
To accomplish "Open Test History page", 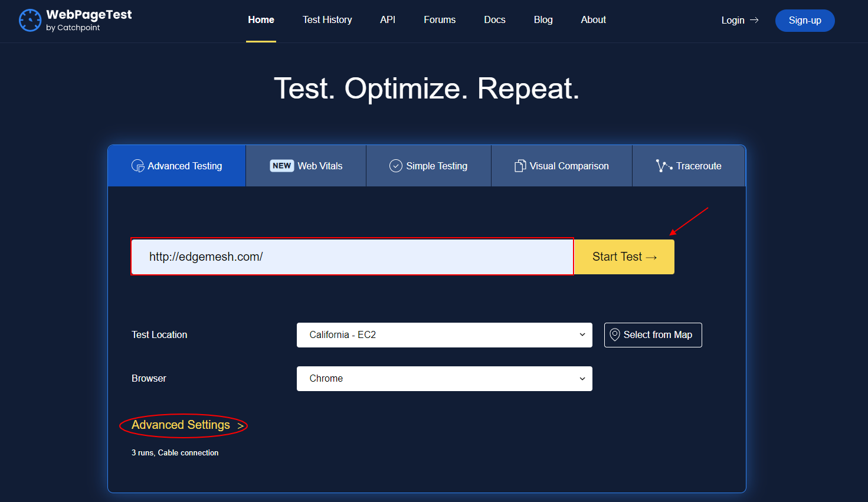I will 327,19.
